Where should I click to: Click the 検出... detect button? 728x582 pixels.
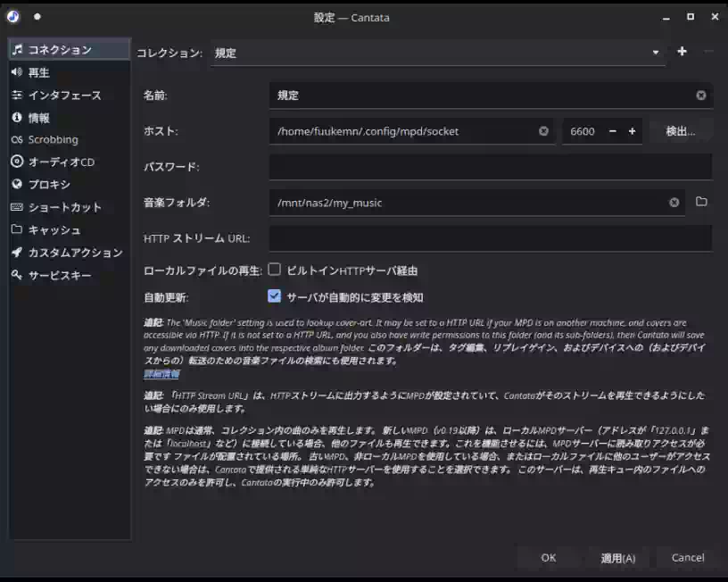tap(681, 131)
